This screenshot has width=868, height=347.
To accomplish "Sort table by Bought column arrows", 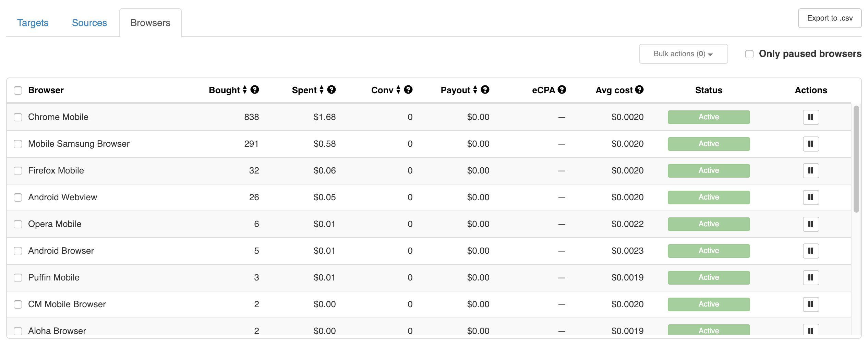I will click(x=245, y=90).
